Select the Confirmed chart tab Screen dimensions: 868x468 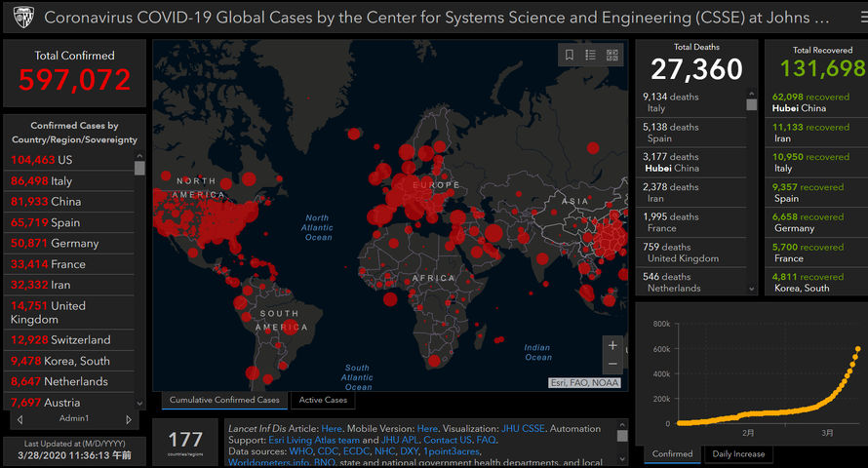672,454
